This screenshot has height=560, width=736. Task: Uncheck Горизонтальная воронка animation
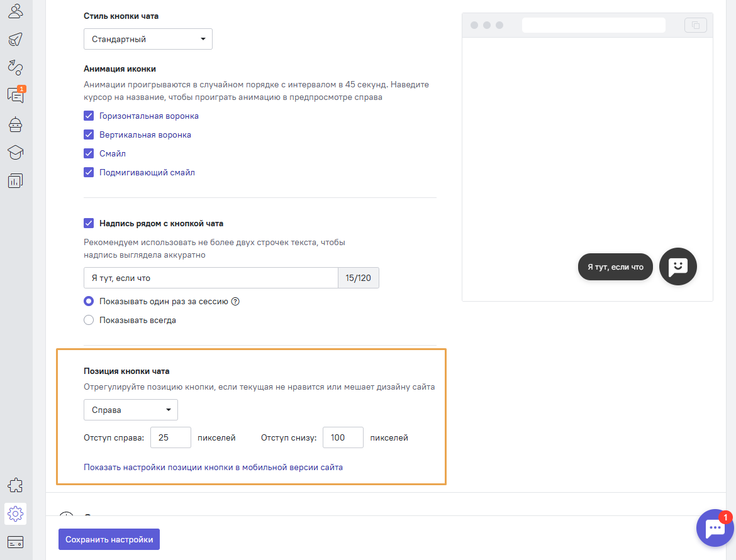tap(89, 116)
